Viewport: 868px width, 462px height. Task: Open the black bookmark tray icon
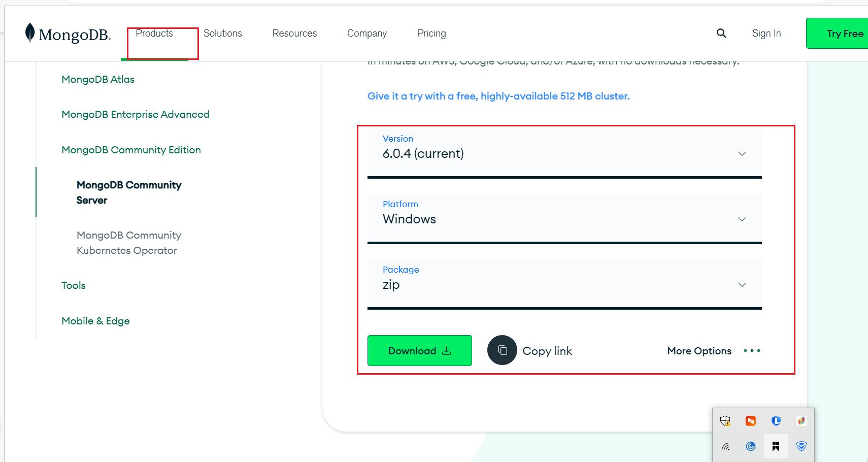point(776,446)
